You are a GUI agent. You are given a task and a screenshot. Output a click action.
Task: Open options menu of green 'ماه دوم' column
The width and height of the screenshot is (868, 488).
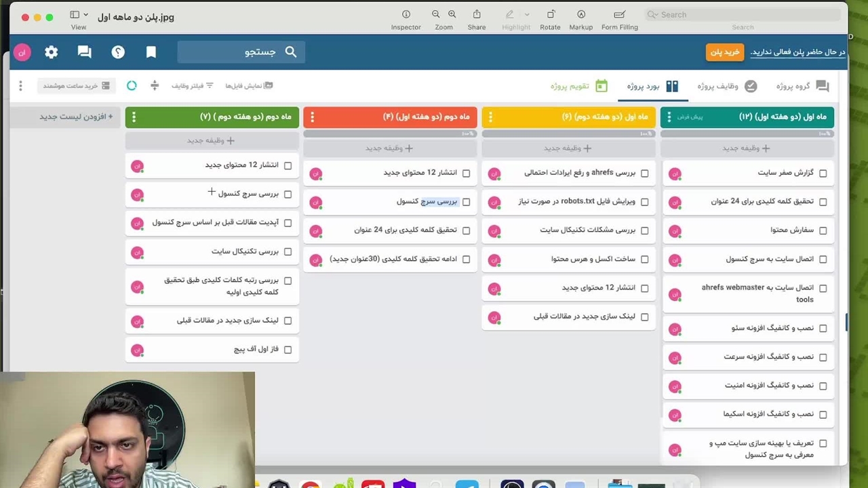coord(134,117)
